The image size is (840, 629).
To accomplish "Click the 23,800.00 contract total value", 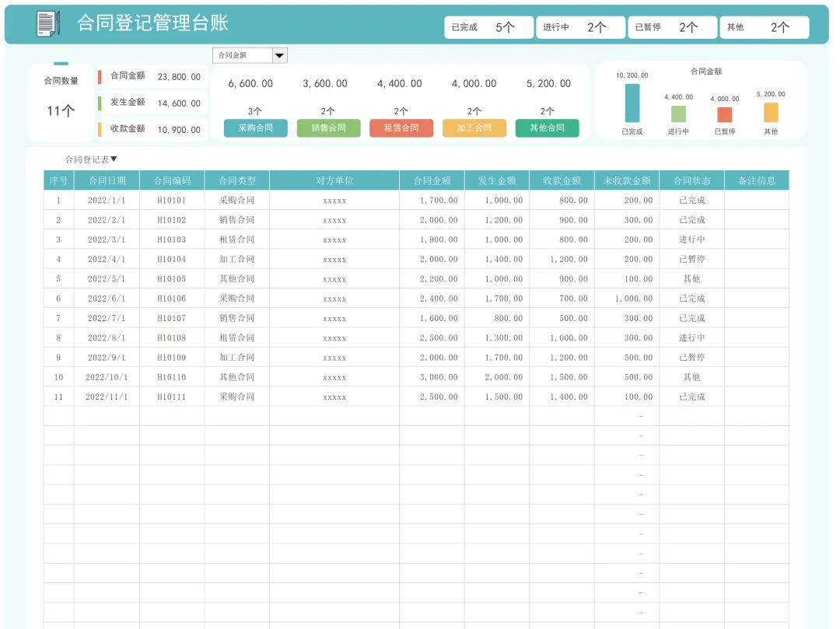I will tap(179, 76).
